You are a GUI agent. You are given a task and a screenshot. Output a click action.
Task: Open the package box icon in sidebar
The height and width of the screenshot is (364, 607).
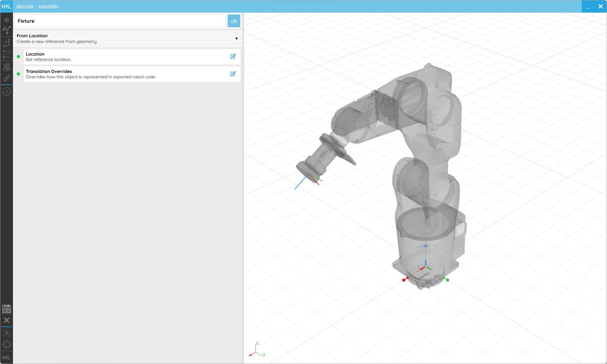6,67
